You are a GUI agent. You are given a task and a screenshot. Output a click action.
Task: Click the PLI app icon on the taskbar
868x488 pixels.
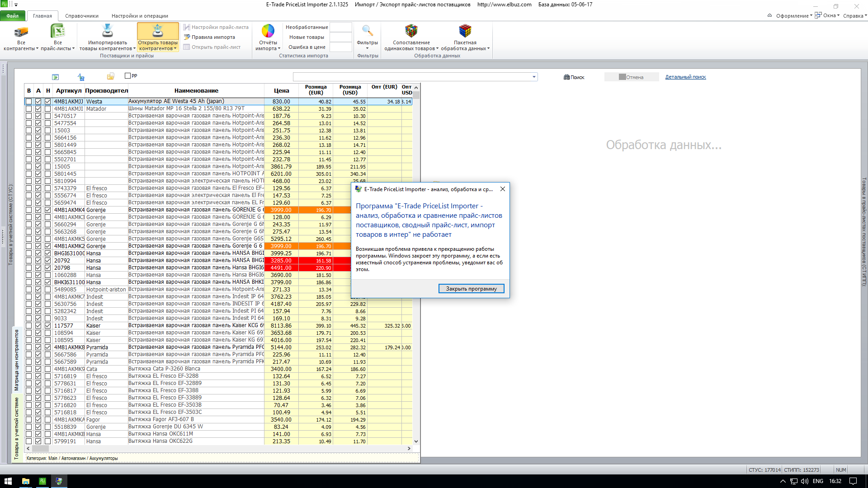coord(42,481)
